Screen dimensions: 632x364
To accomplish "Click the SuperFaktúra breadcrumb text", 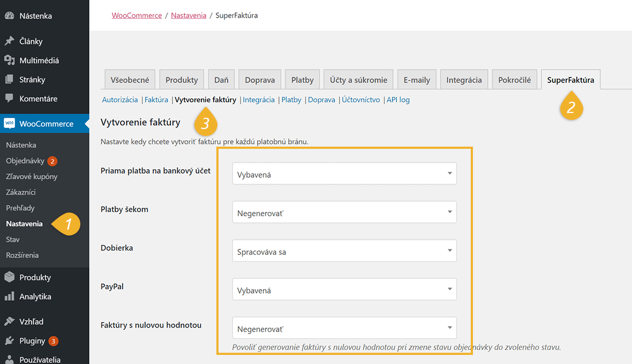I will (x=237, y=16).
